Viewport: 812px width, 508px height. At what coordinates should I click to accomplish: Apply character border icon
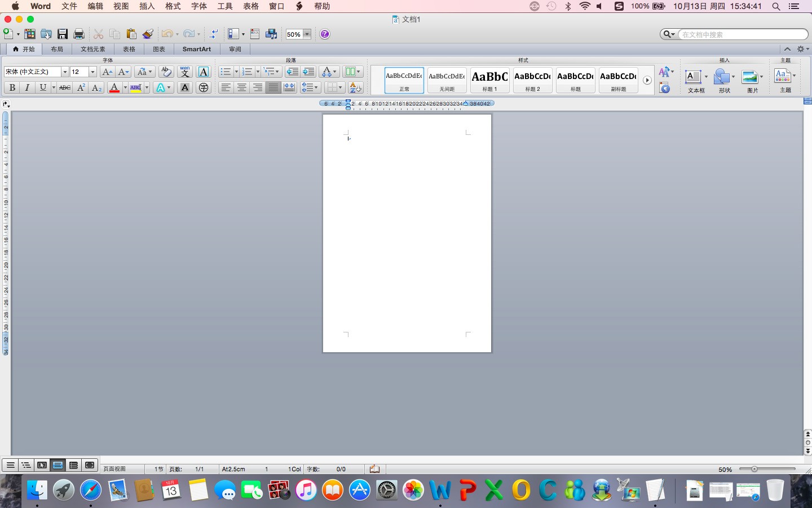pyautogui.click(x=204, y=72)
